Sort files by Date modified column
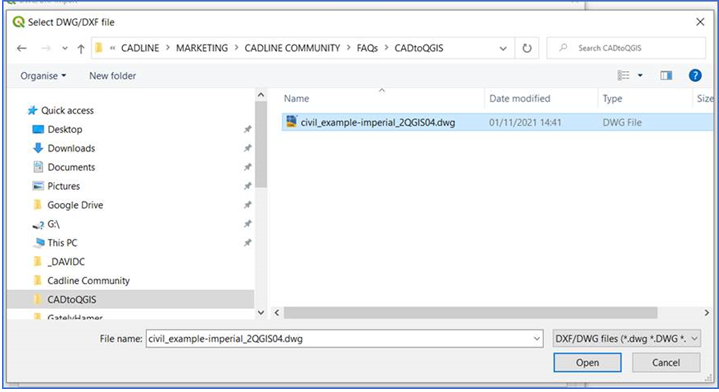Image resolution: width=719 pixels, height=392 pixels. pos(520,99)
